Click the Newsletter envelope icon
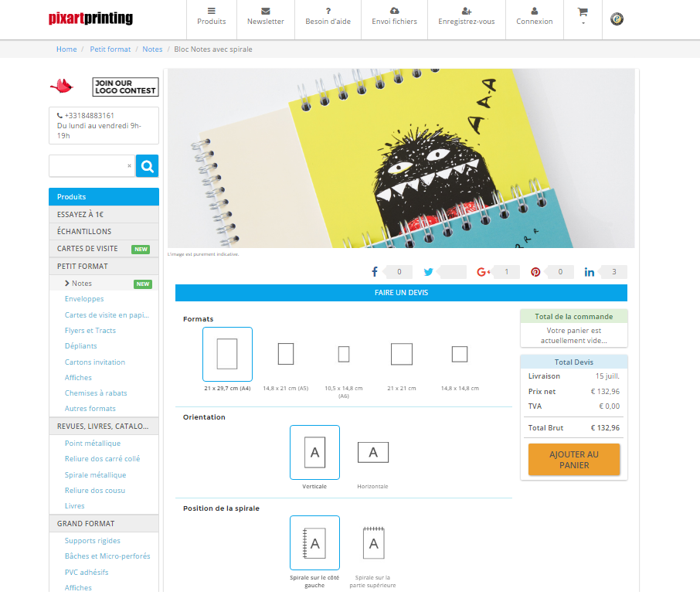 265,12
